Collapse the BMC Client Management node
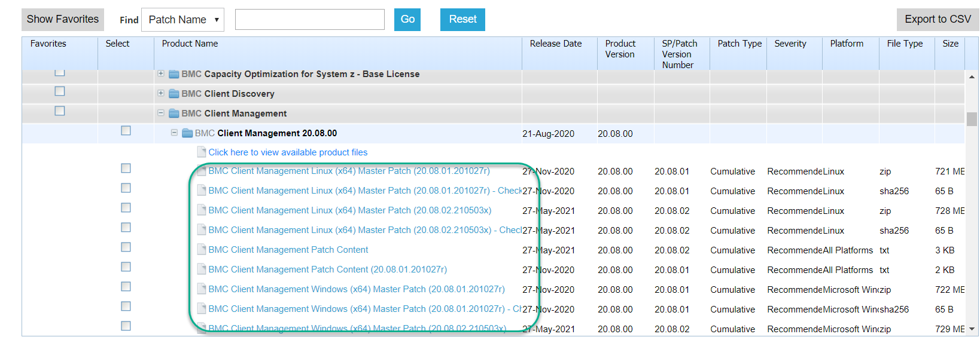Image resolution: width=980 pixels, height=337 pixels. [x=161, y=113]
